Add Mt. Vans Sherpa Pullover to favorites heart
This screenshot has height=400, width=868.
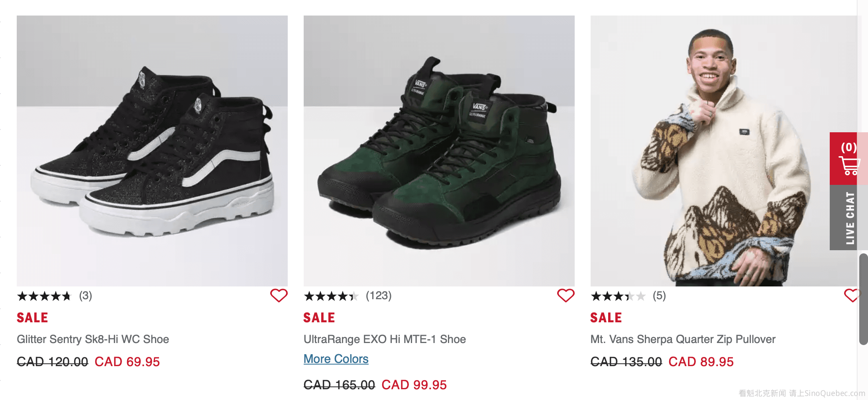850,296
